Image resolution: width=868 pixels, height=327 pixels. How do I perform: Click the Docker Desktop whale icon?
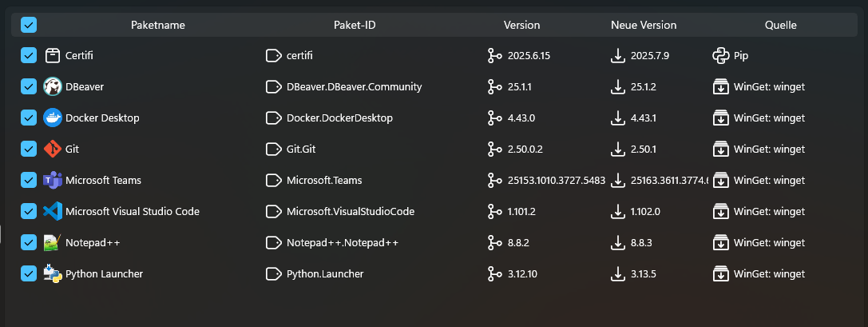[x=53, y=118]
